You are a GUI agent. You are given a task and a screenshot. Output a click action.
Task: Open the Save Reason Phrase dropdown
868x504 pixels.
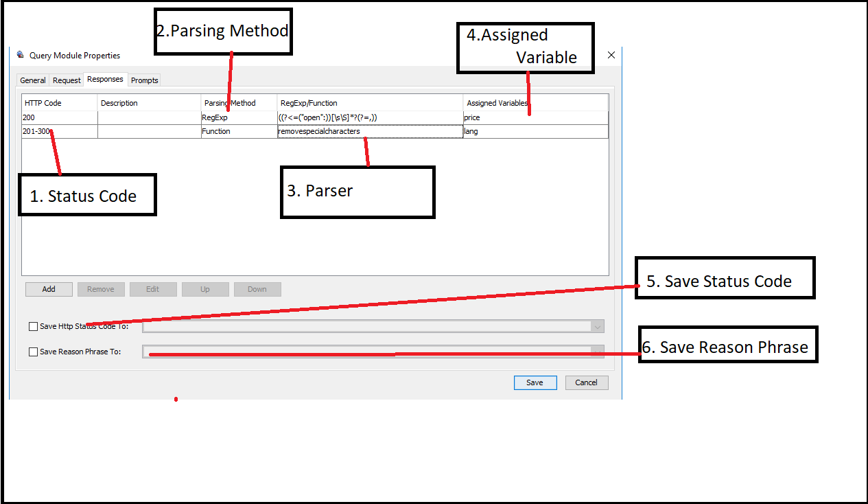click(597, 352)
